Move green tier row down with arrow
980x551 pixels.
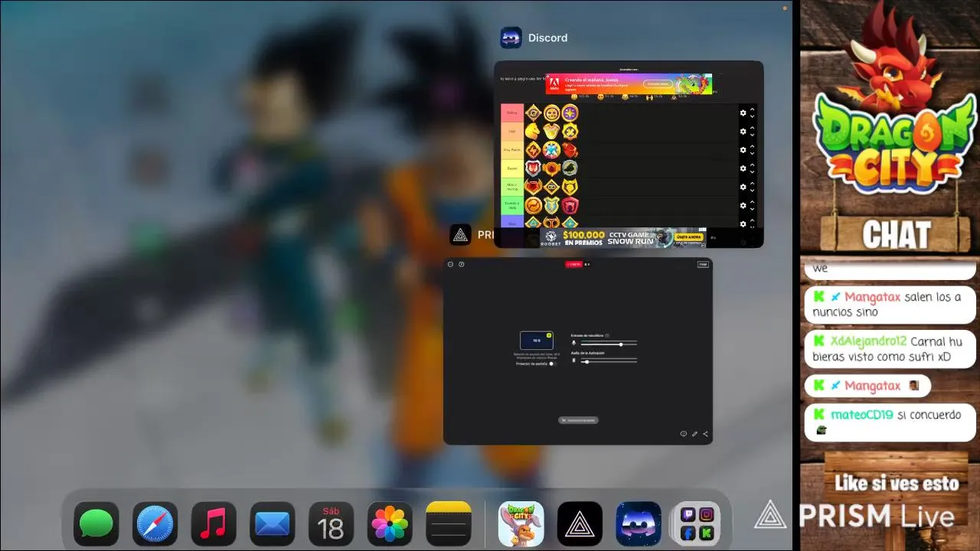click(x=753, y=209)
